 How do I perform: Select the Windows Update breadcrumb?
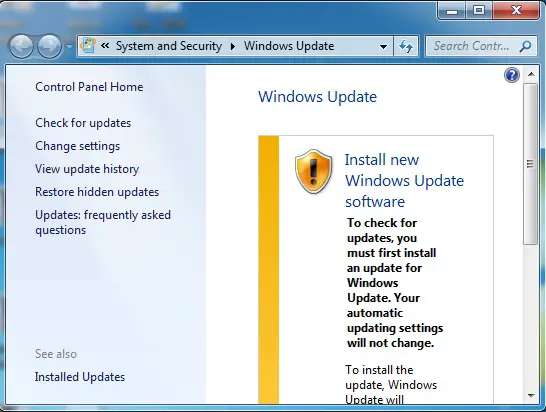289,46
